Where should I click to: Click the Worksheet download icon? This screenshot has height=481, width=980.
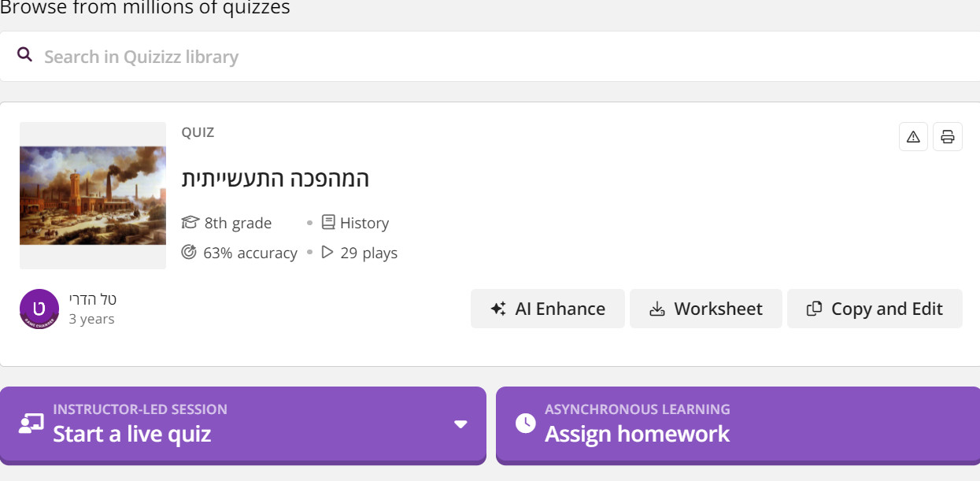point(657,309)
